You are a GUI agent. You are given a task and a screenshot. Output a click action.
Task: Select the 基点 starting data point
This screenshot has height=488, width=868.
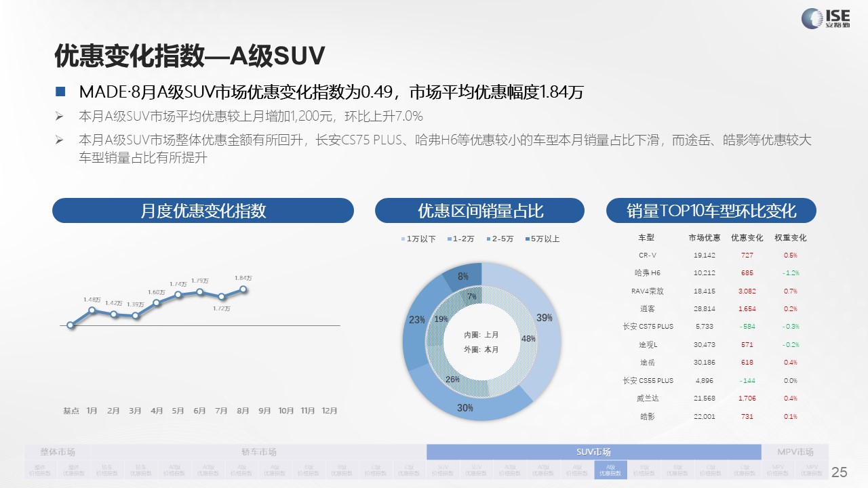(x=71, y=325)
